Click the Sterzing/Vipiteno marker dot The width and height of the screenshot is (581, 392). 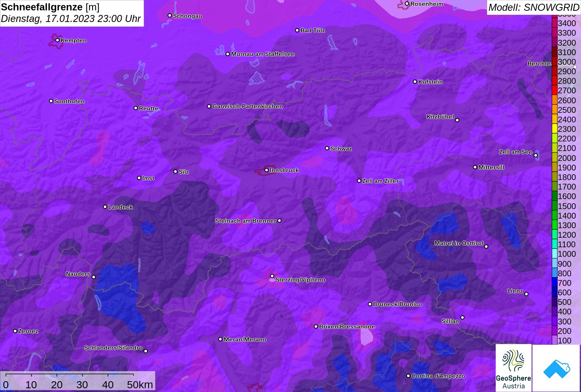click(x=272, y=276)
